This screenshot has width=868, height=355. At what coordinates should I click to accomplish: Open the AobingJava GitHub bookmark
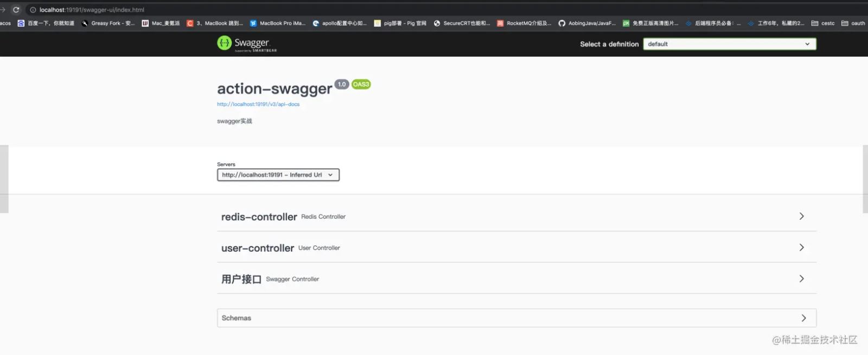pos(587,23)
